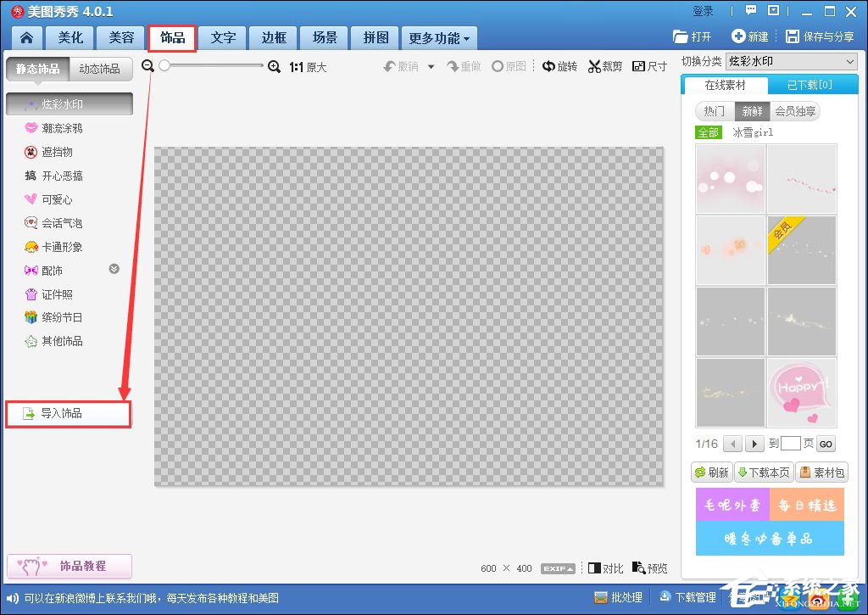Click the 刷新 refresh button
This screenshot has width=868, height=615.
[712, 472]
